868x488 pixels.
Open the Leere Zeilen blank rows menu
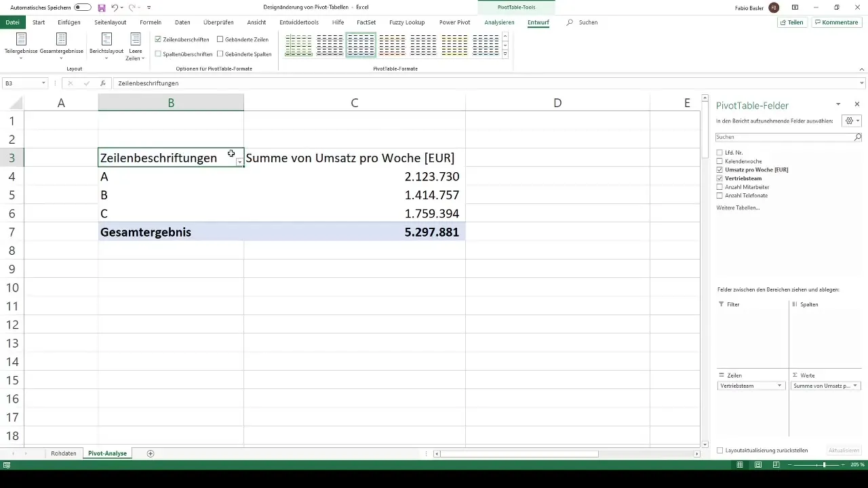[x=136, y=46]
